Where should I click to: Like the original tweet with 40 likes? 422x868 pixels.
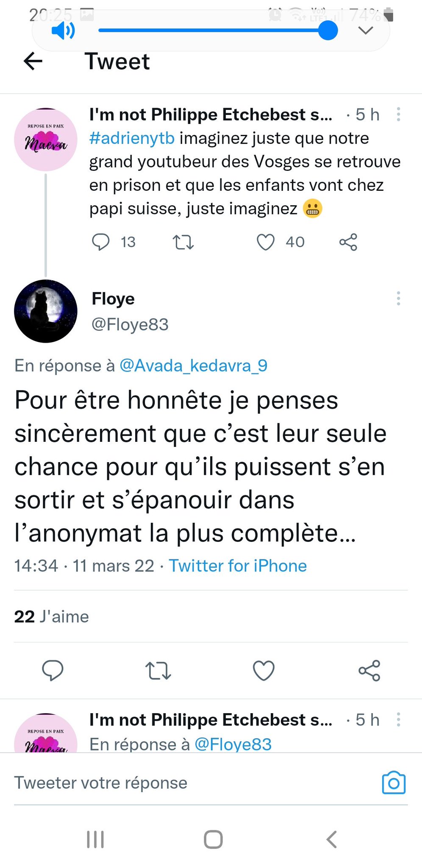(266, 242)
